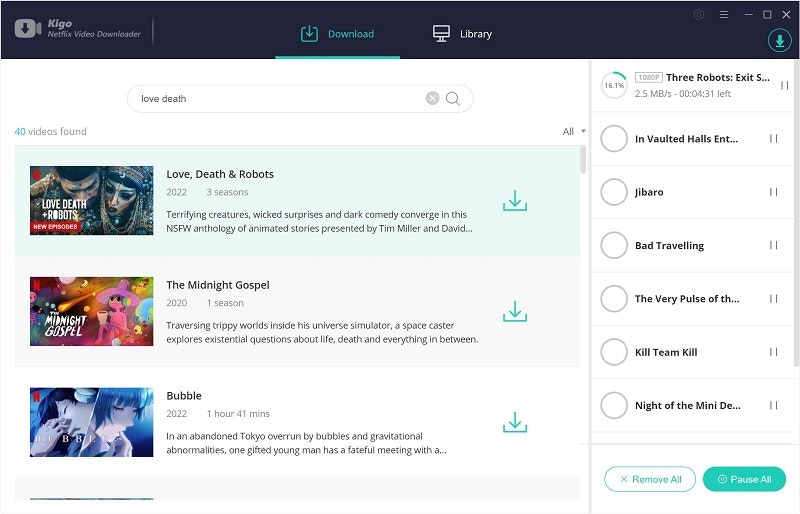Select the Bad Travelling queue item
This screenshot has height=514, width=800.
669,246
